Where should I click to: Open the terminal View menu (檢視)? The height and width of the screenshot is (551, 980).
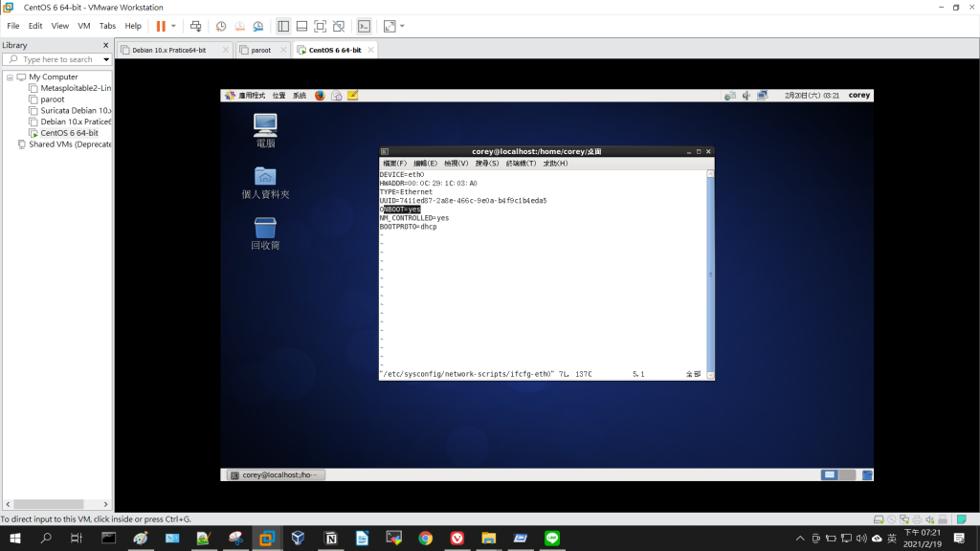coord(456,163)
